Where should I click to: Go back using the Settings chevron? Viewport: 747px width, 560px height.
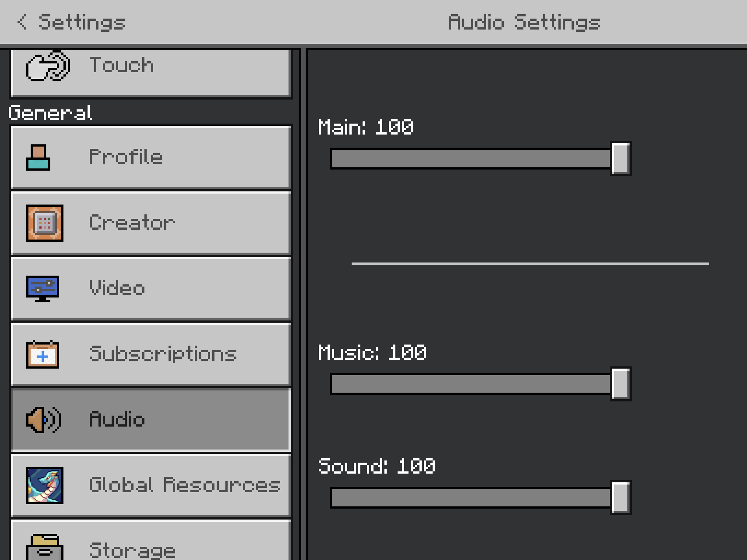point(22,22)
